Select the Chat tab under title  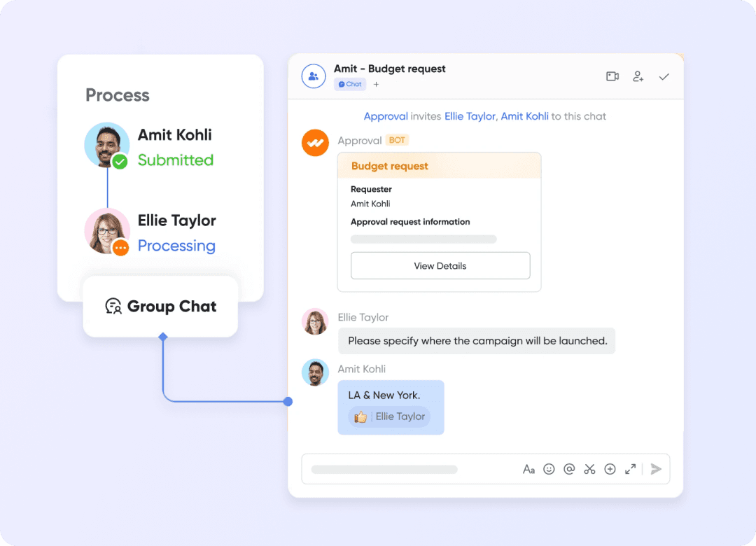coord(350,84)
